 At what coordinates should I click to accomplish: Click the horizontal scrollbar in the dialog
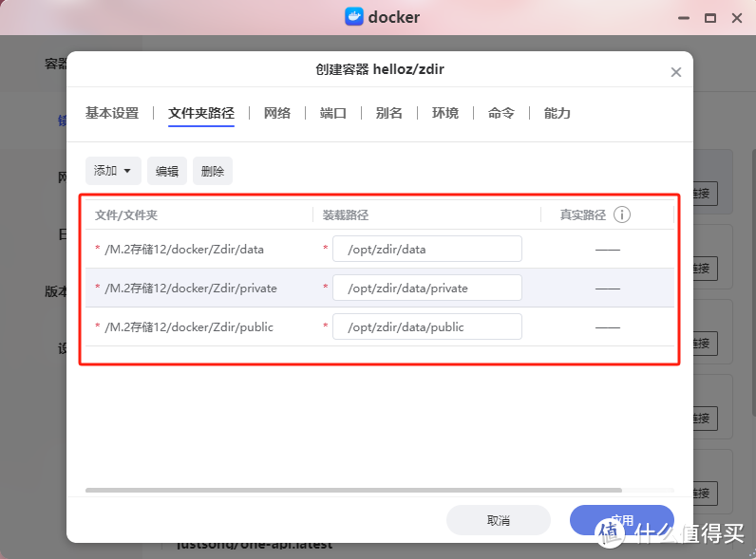[353, 490]
